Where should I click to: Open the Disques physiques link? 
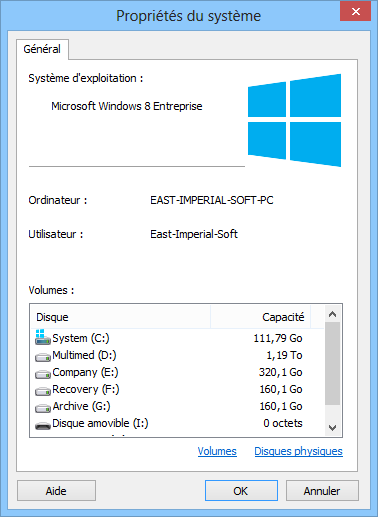pos(298,451)
